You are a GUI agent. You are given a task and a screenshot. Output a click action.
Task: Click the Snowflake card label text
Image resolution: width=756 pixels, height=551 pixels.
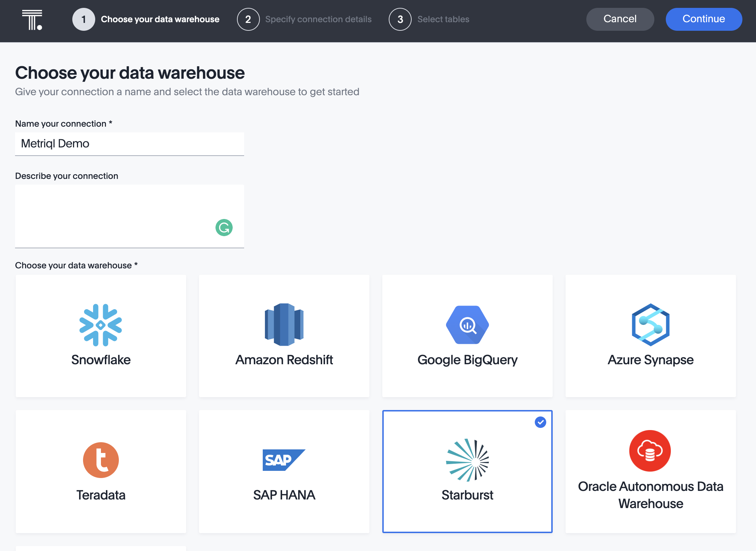tap(101, 360)
